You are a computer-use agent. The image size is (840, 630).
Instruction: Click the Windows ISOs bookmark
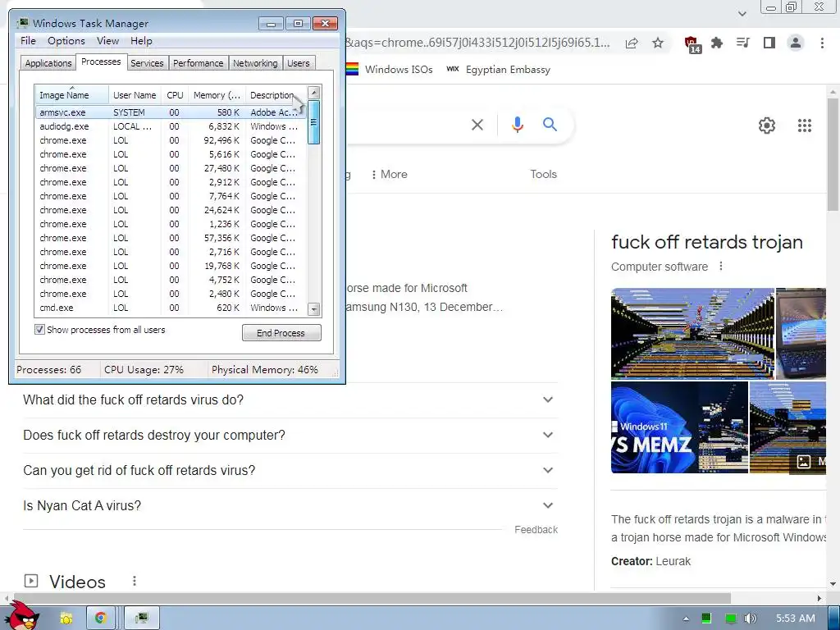click(x=390, y=70)
